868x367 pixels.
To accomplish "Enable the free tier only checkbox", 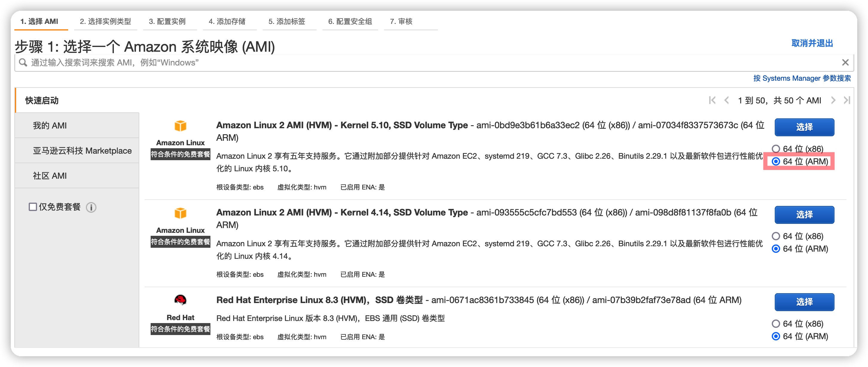I will tap(33, 207).
